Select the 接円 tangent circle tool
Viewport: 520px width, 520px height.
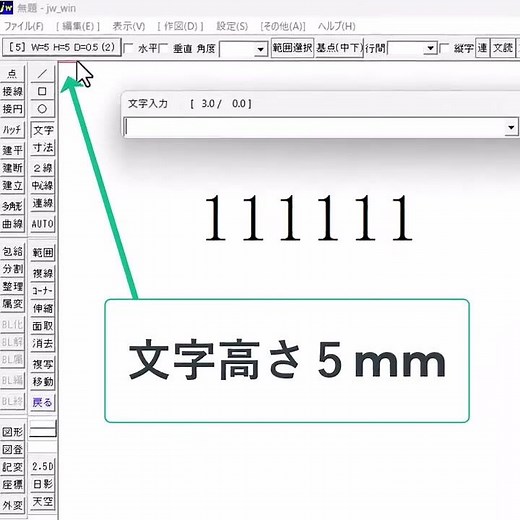tap(12, 109)
